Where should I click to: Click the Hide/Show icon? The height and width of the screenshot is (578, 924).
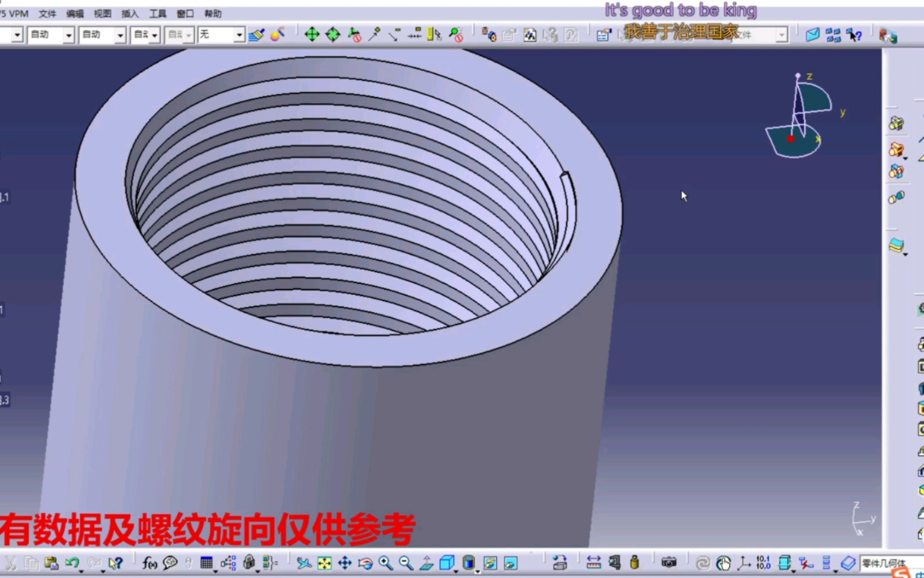click(x=490, y=562)
